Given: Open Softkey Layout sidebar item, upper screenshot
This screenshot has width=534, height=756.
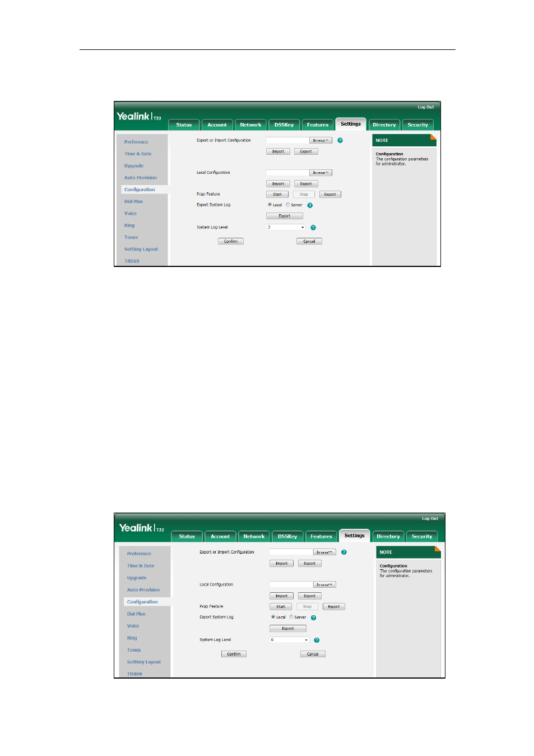Looking at the screenshot, I should click(x=141, y=250).
